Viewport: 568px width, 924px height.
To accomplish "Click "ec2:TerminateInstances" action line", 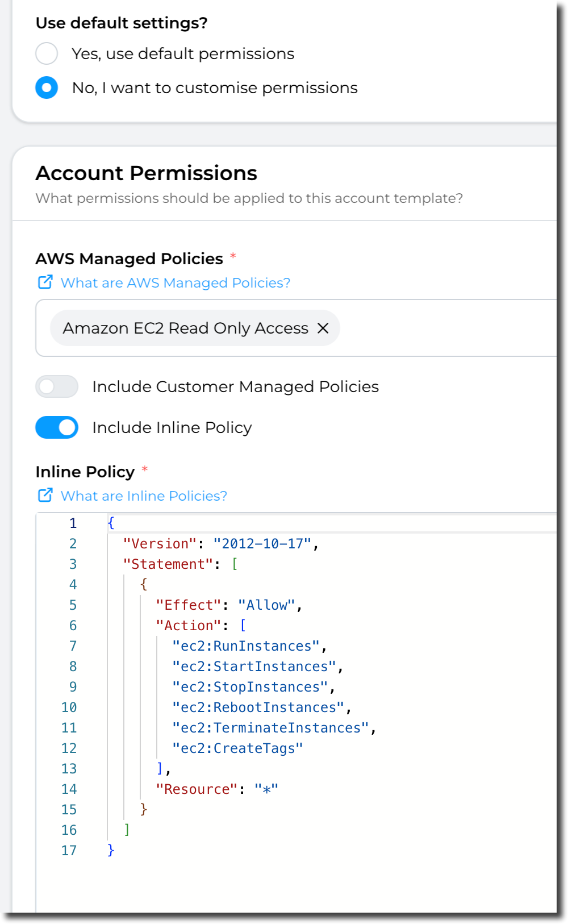I will coord(270,728).
